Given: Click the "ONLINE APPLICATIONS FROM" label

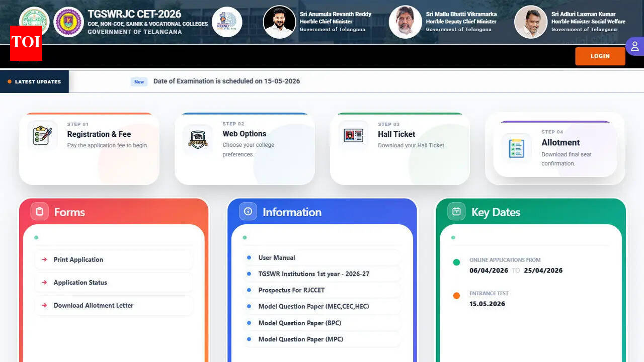Looking at the screenshot, I should pos(505,260).
